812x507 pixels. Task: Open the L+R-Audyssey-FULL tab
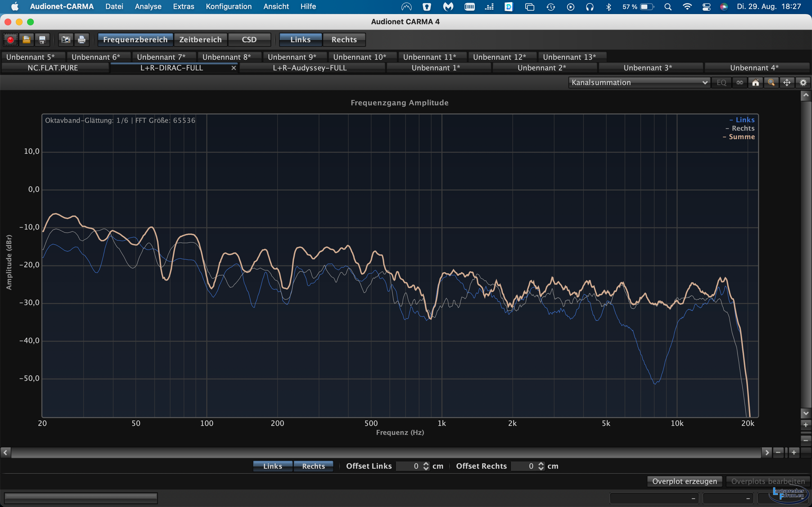[x=309, y=68]
